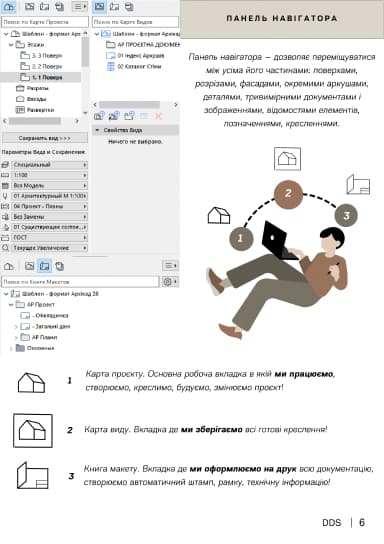Viewport: 384px width, 544px height.
Task: Open the navigator options menu button in top-left panel
Action: (x=79, y=7)
